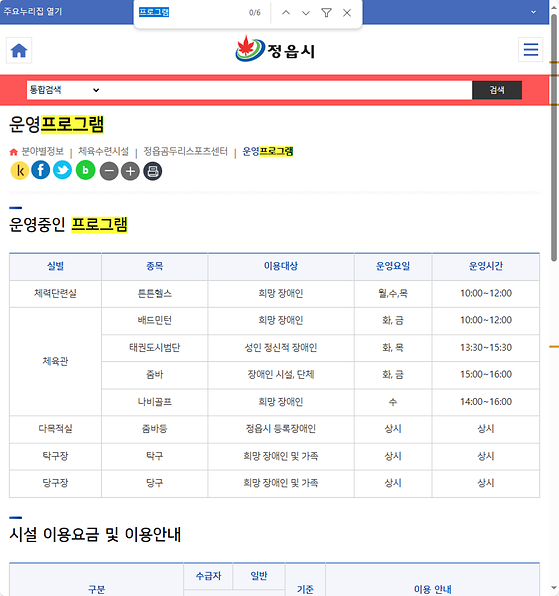This screenshot has width=559, height=596.
Task: Open 체육수련시설 breadcrumb
Action: pyautogui.click(x=103, y=151)
